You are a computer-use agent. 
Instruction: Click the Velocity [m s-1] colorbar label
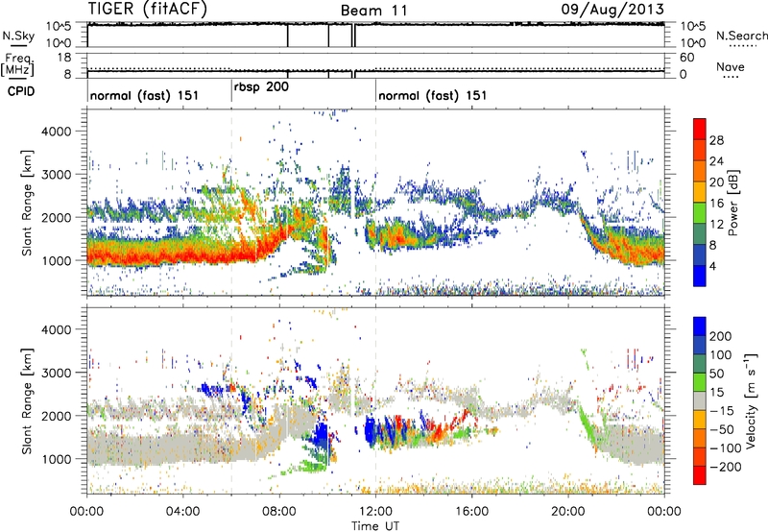pyautogui.click(x=750, y=400)
